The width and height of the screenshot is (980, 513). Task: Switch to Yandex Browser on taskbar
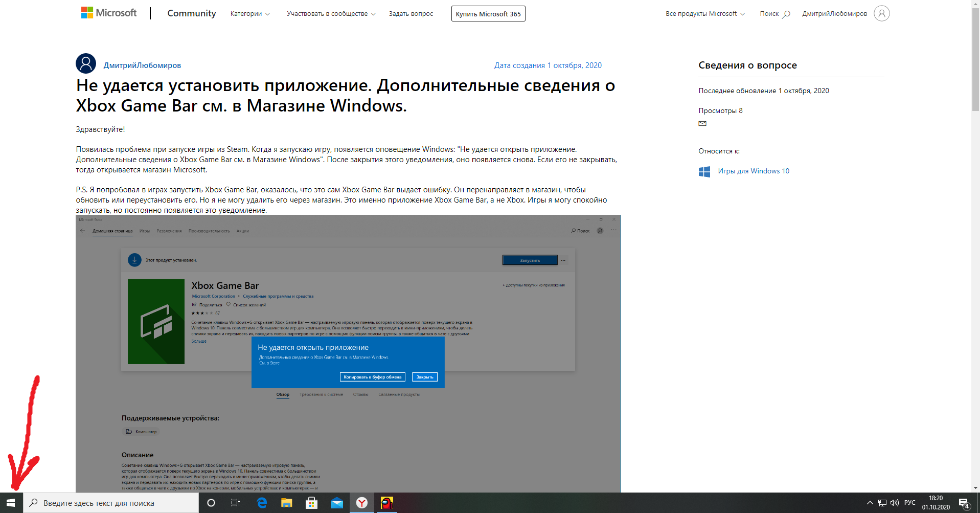pos(362,503)
